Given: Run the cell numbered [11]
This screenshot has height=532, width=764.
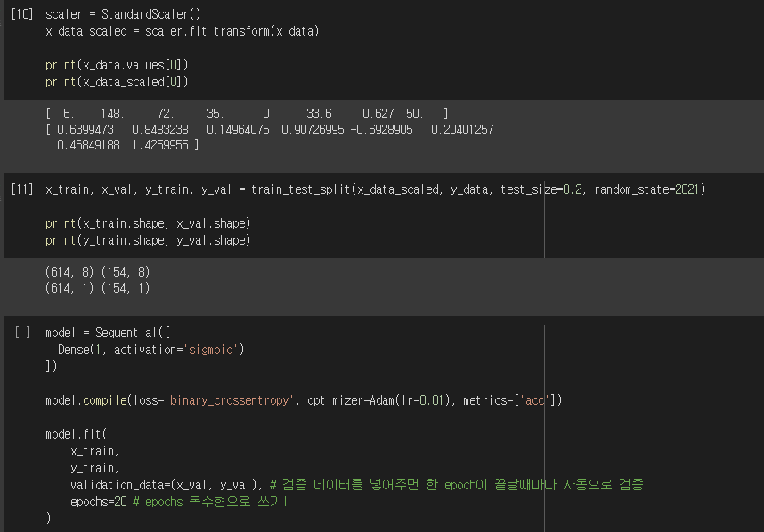Looking at the screenshot, I should [22, 189].
